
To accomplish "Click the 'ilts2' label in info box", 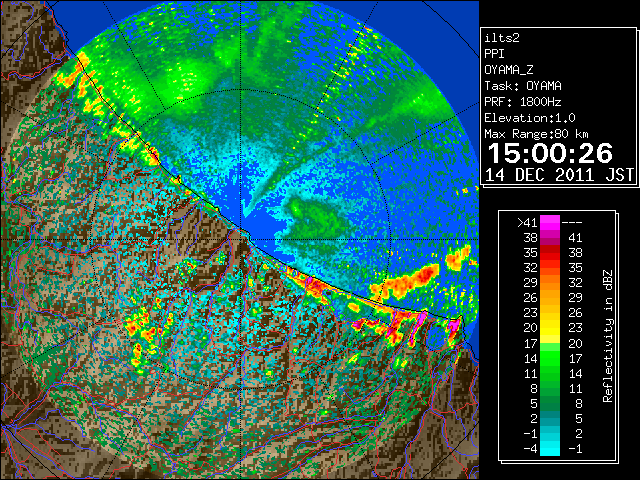I will tap(502, 38).
